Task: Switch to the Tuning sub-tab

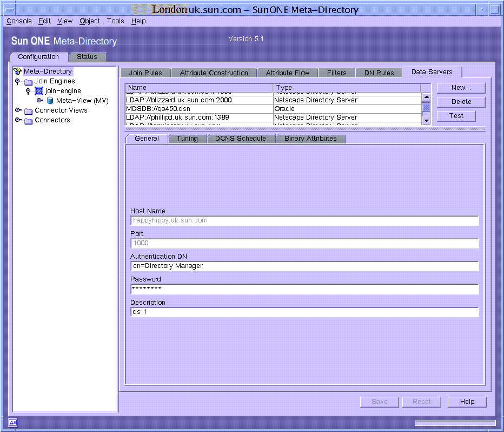Action: tap(187, 139)
